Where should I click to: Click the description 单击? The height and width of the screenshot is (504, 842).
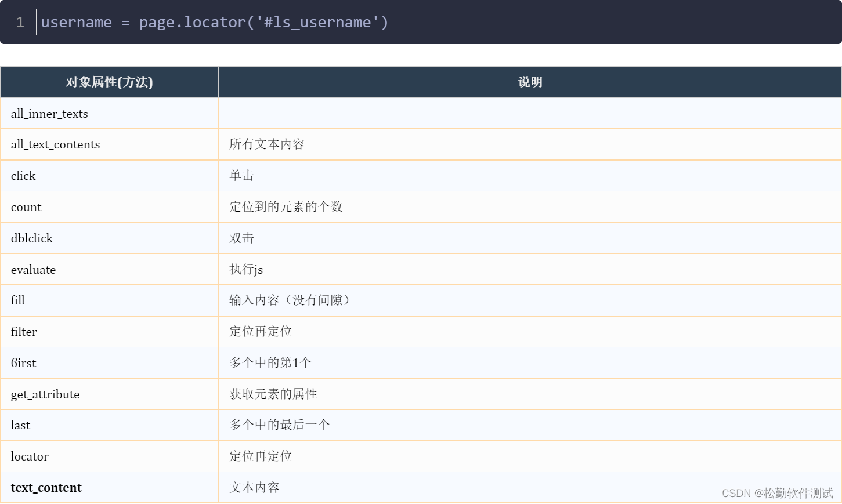tap(242, 176)
